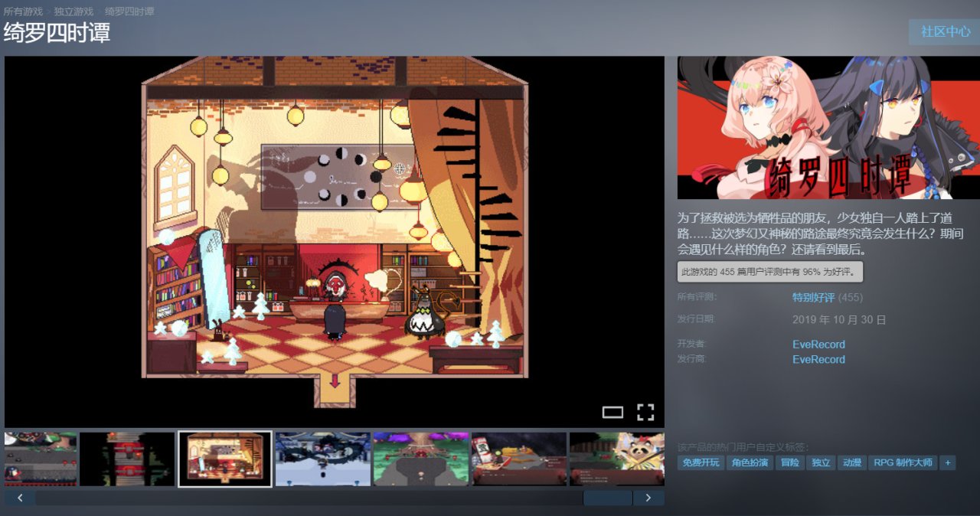This screenshot has width=980, height=516.
Task: Go to 所有游戏 breadcrumb link
Action: click(x=23, y=11)
